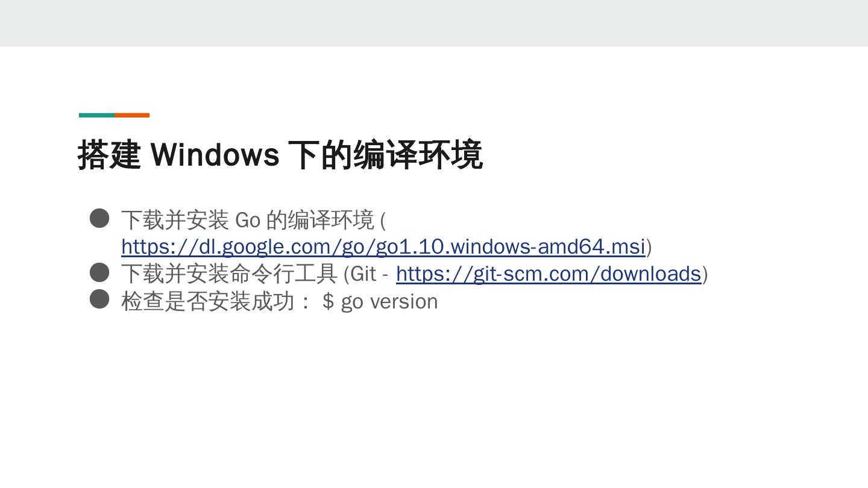868x488 pixels.
Task: Click the text 下载并安装 Go 的编译环境
Action: pos(248,220)
